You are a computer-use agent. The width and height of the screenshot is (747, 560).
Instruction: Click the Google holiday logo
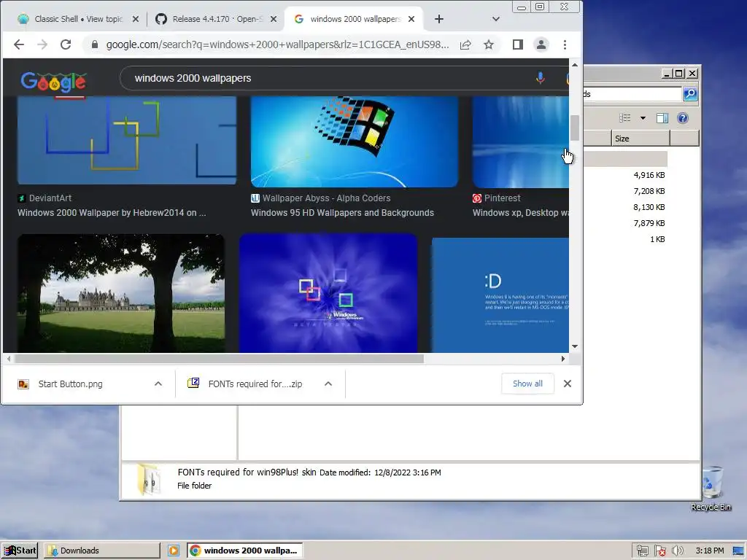pyautogui.click(x=53, y=82)
